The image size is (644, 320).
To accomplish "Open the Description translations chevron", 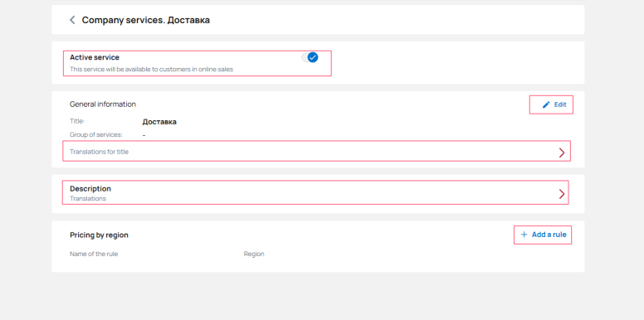I will pyautogui.click(x=562, y=194).
